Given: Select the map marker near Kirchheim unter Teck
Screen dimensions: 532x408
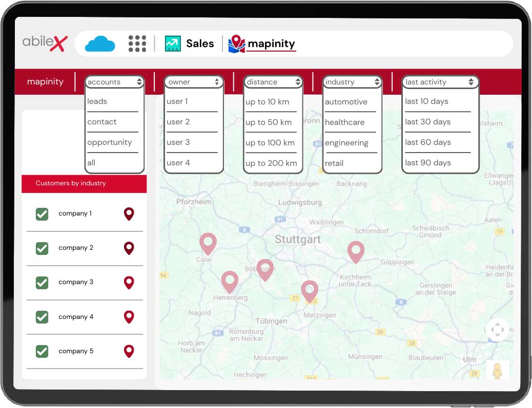Looking at the screenshot, I should pyautogui.click(x=356, y=252).
